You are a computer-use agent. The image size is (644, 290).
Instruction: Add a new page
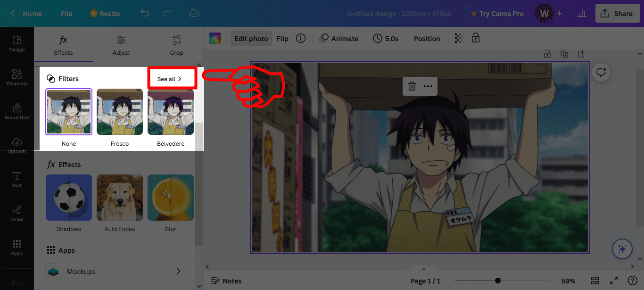pyautogui.click(x=581, y=54)
